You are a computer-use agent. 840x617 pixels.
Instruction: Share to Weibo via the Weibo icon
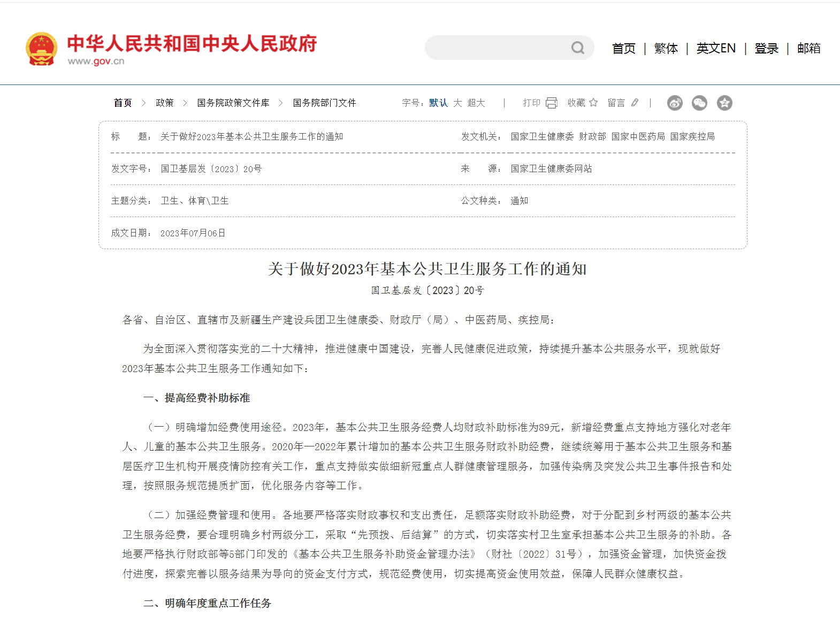pos(675,103)
